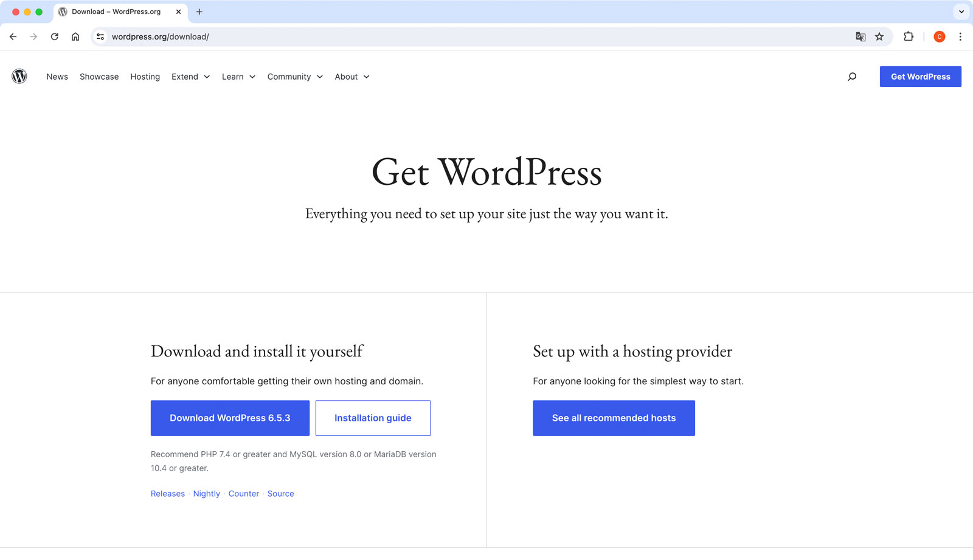
Task: Close the Download – WordPress.org tab
Action: pyautogui.click(x=178, y=12)
